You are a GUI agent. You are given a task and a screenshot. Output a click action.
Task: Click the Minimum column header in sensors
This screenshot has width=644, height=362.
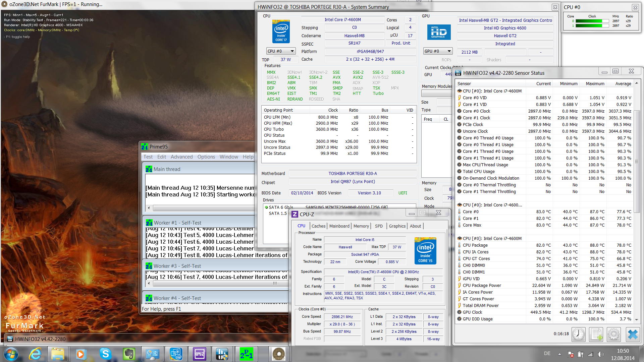coord(566,83)
